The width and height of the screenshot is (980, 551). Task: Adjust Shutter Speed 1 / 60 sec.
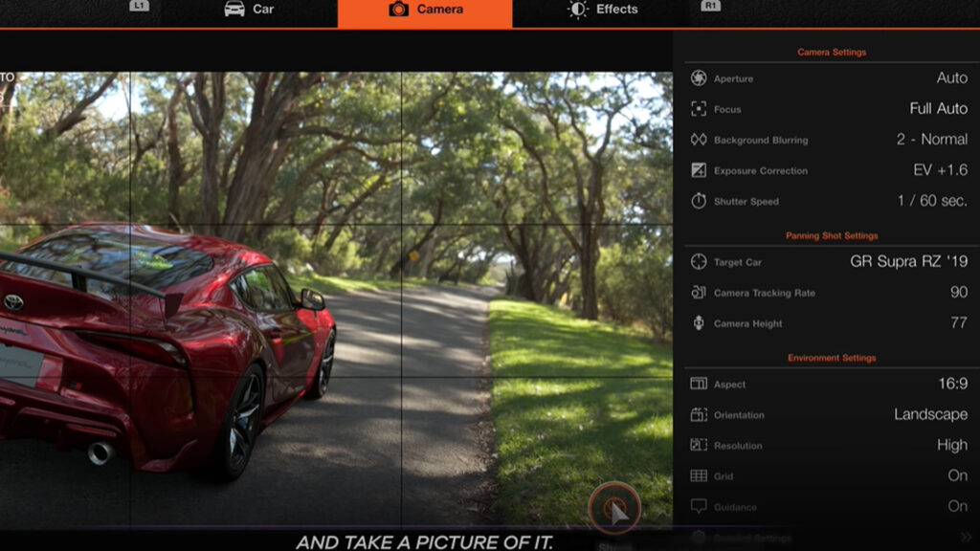932,201
